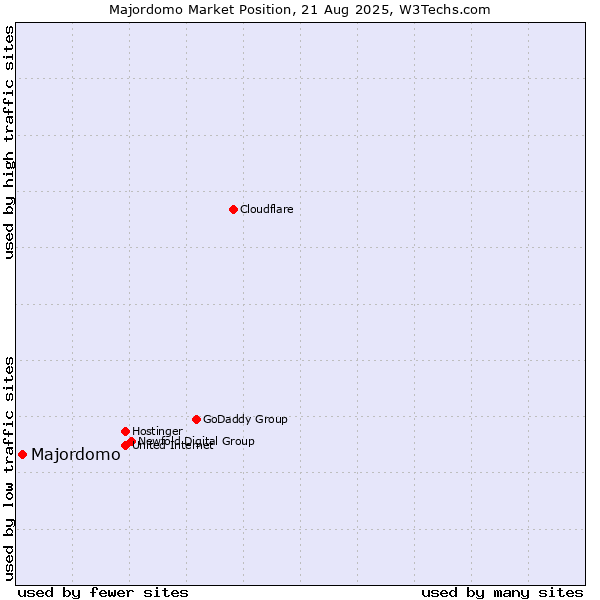This screenshot has width=600, height=600.
Task: Click the GoDaddy Group label
Action: click(245, 419)
